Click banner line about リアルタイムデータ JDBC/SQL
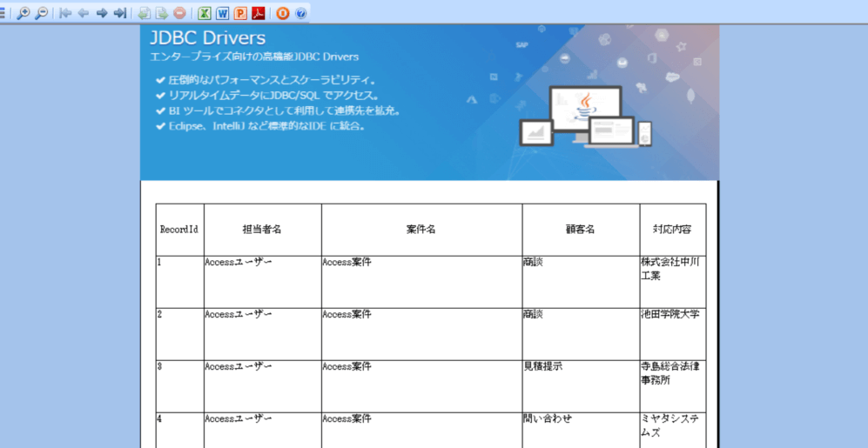Screen dimensions: 868x448 coord(268,96)
